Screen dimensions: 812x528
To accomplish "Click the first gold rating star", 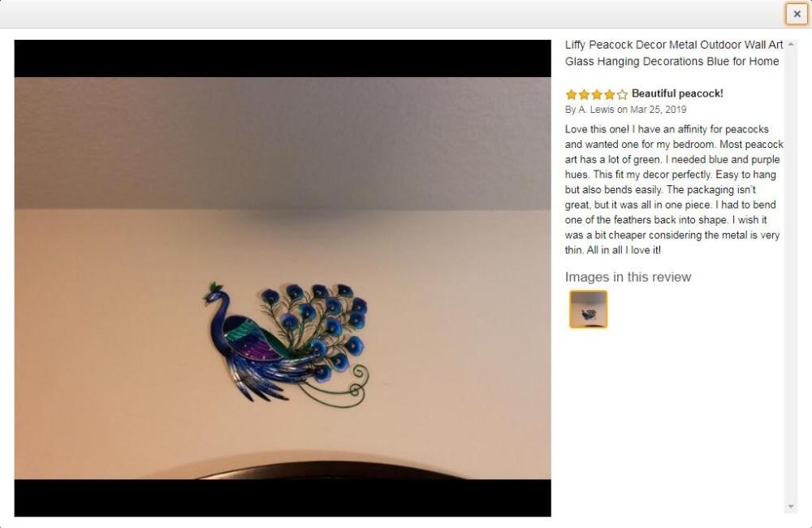I will tap(571, 94).
